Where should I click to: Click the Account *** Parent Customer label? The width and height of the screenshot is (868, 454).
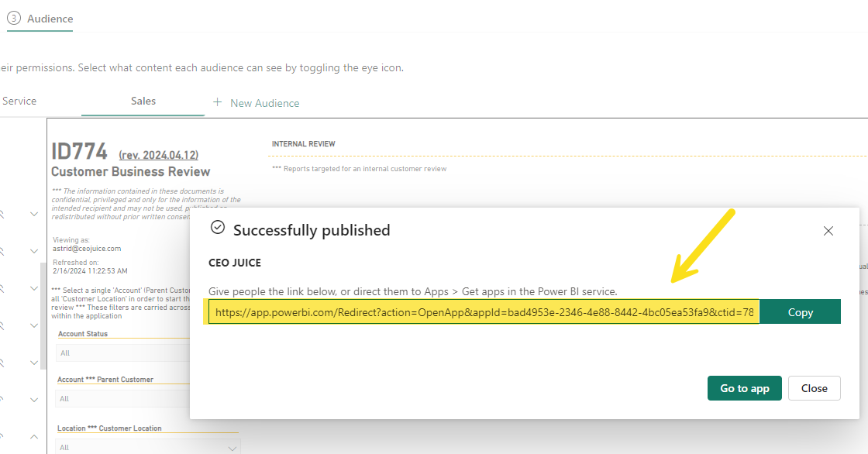point(105,380)
